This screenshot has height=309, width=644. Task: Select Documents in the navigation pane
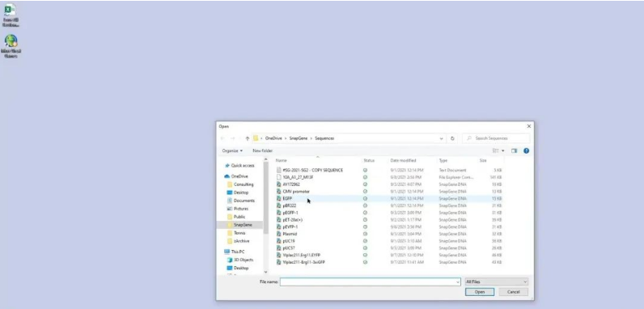(244, 201)
